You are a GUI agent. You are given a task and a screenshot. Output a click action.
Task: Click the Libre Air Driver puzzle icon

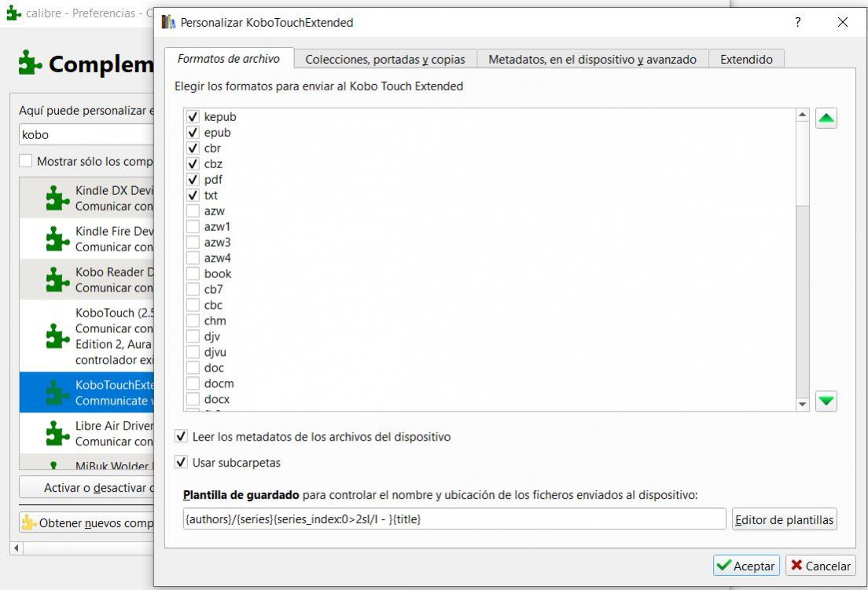57,434
